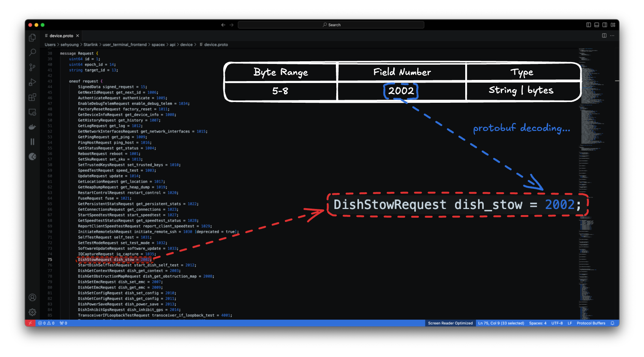This screenshot has height=357, width=644.
Task: Open the Run and Debug view
Action: pos(32,82)
